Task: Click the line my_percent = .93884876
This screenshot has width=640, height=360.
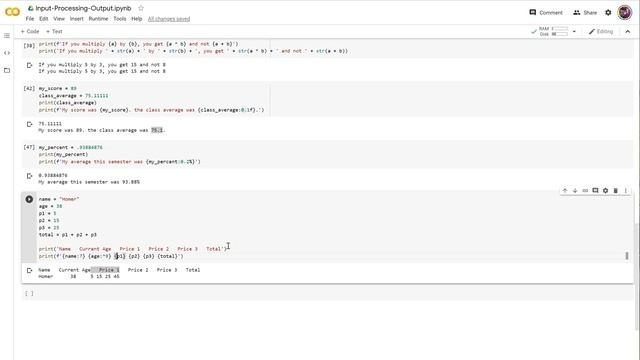Action: (x=71, y=147)
